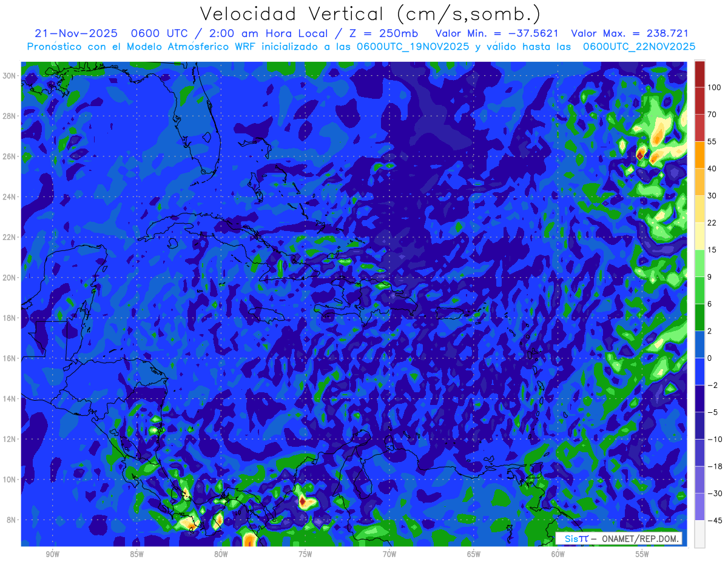Click the white swatch below -45
This screenshot has height=562, width=728.
point(699,534)
